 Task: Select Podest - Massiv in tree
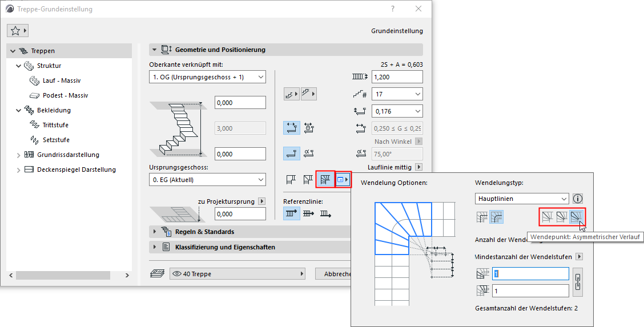click(x=65, y=95)
